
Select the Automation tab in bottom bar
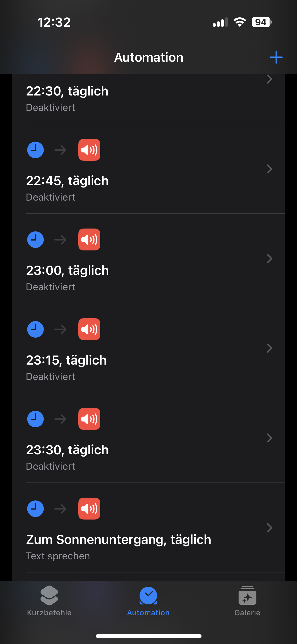[x=148, y=601]
